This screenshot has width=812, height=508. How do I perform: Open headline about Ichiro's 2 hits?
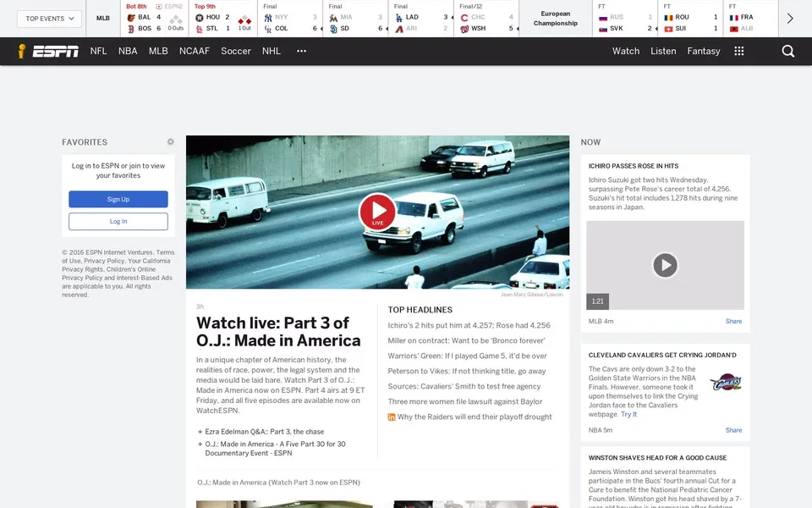click(x=469, y=325)
